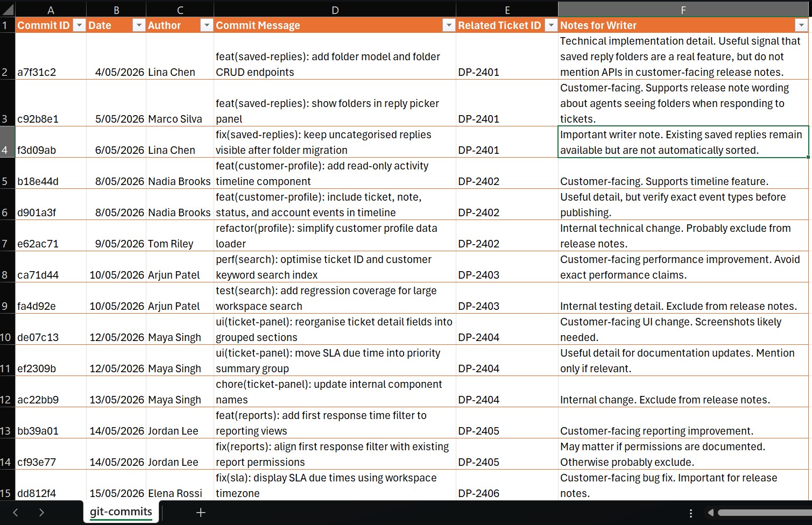Click date cell 15/05/2026
The width and height of the screenshot is (812, 525).
(x=116, y=485)
